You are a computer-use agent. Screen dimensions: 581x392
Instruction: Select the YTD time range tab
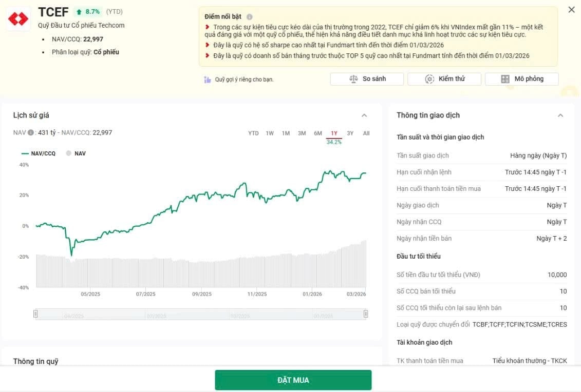(253, 133)
